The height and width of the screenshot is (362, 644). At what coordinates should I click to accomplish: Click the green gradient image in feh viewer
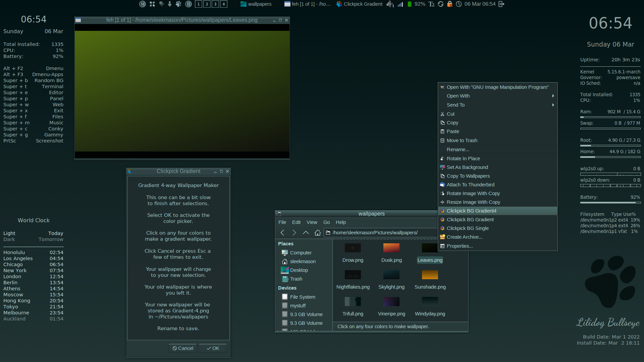(182, 90)
